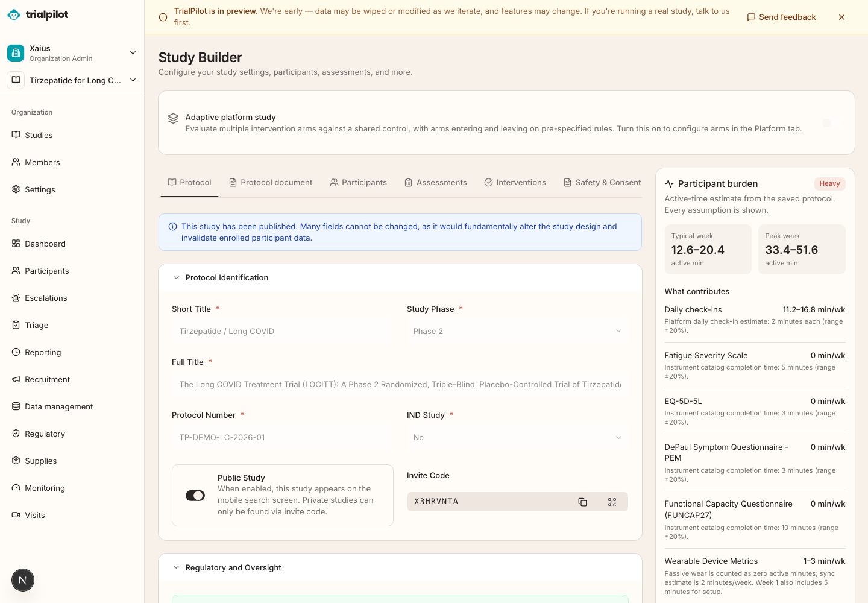Click the Escalations siren icon
This screenshot has width=868, height=603.
point(16,298)
